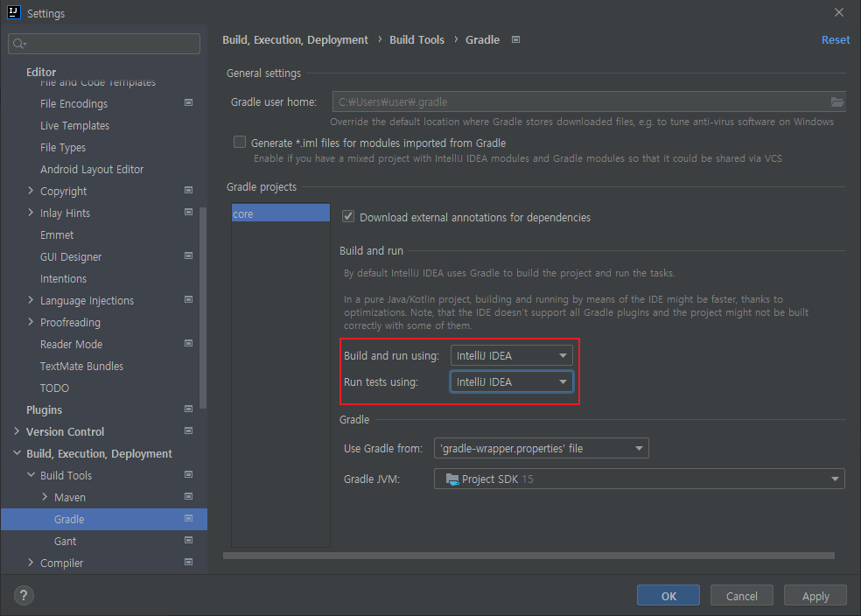Click the project-level icon beside Language Injections
Screen dimensions: 861x616
click(188, 299)
